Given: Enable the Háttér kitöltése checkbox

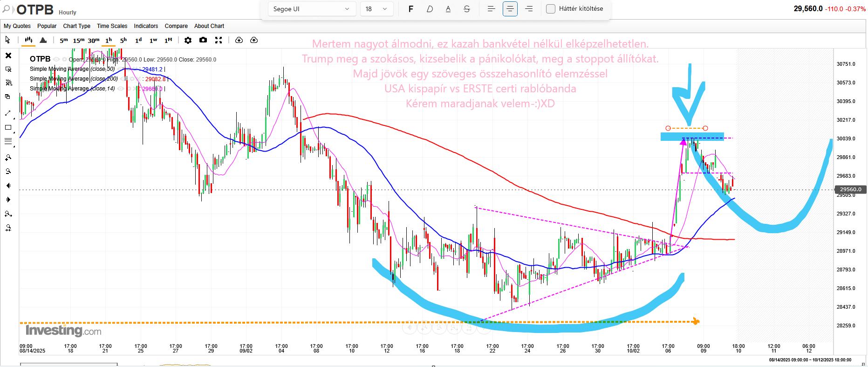Looking at the screenshot, I should (x=551, y=9).
